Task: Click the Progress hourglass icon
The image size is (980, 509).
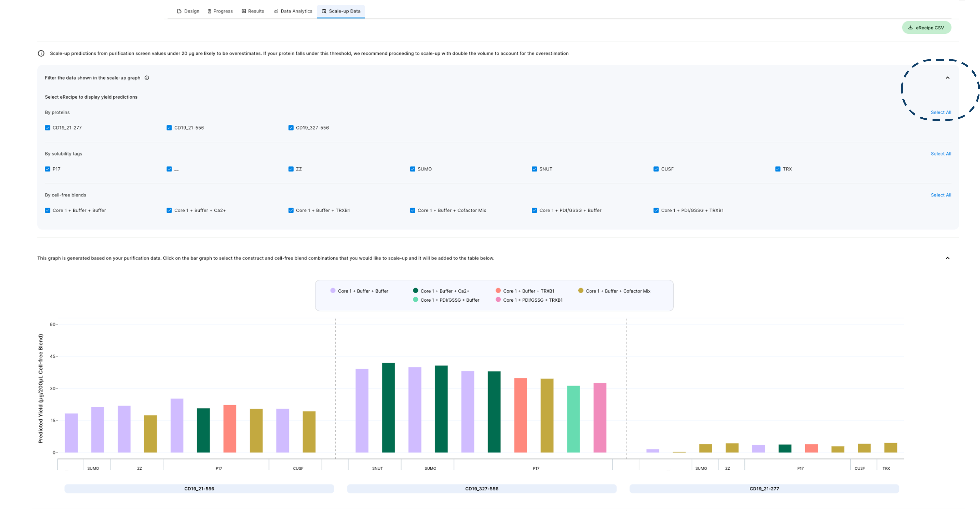Action: coord(210,11)
